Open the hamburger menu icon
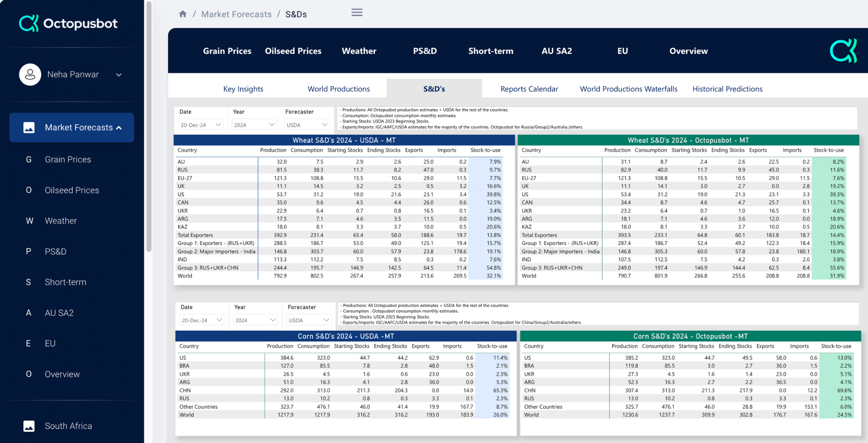 pos(357,13)
